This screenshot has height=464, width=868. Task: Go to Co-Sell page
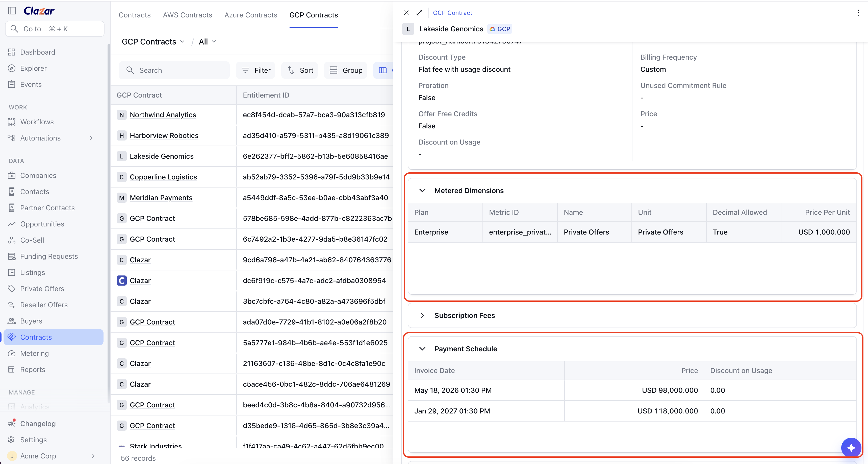pyautogui.click(x=32, y=240)
